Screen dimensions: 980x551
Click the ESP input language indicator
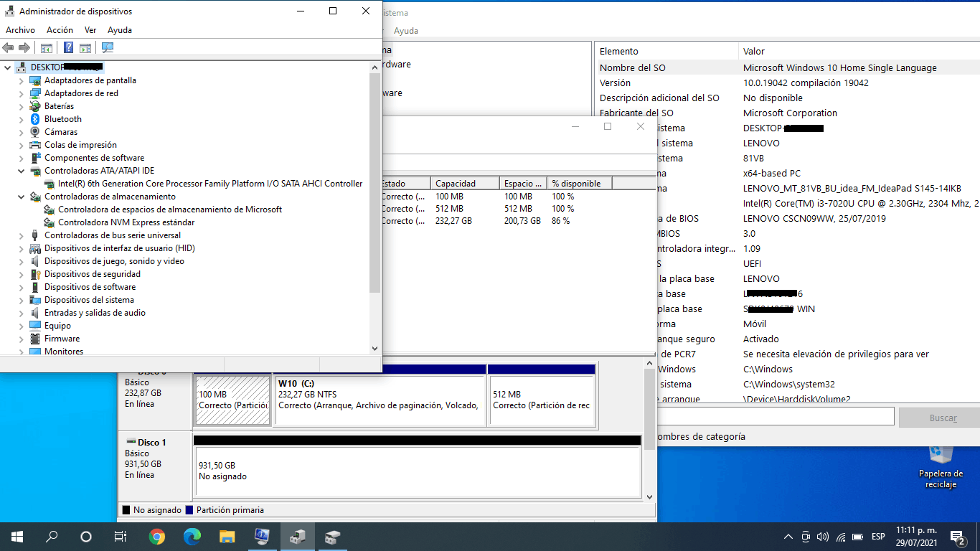[x=878, y=536]
